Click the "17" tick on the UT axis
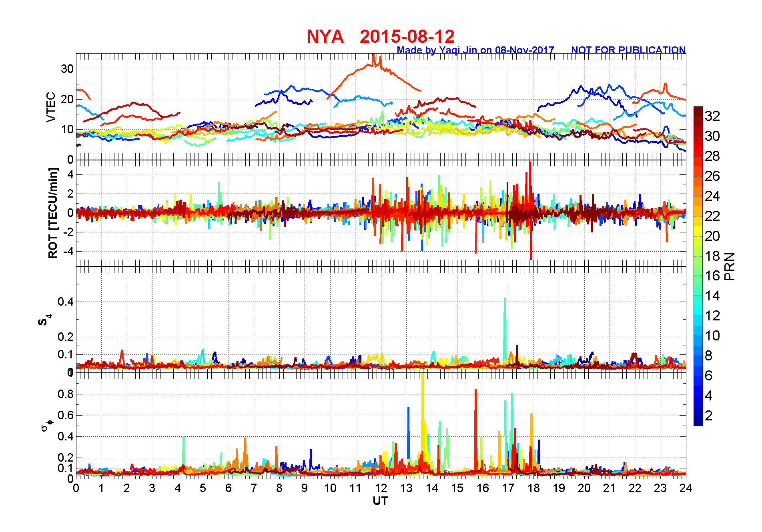The image size is (762, 532). [508, 488]
